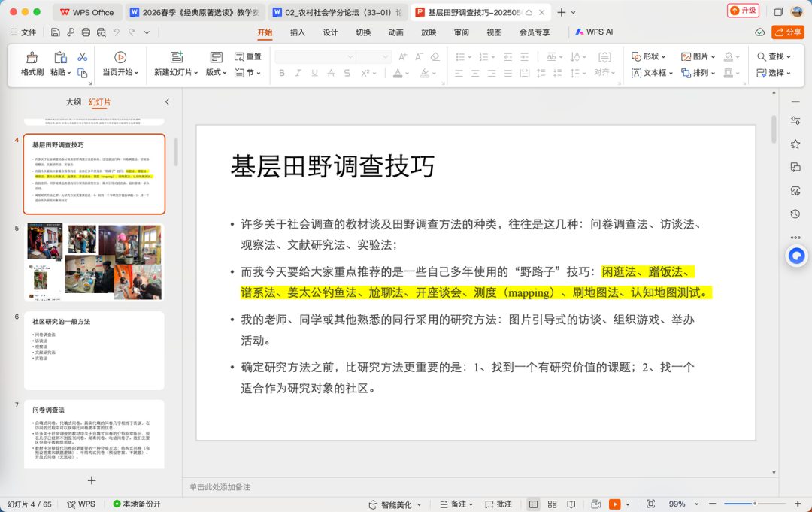
Task: Open WPS AI
Action: (594, 32)
